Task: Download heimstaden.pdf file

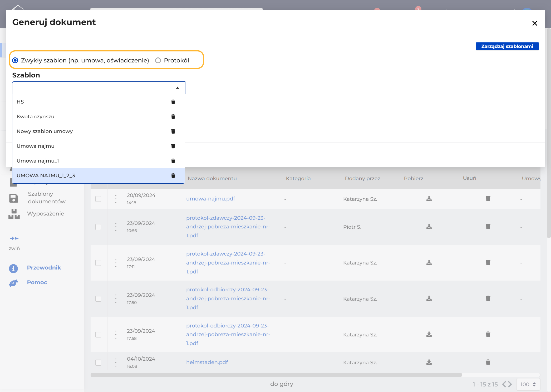Action: [x=429, y=362]
